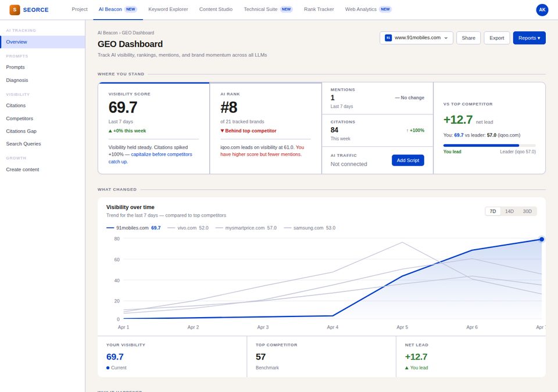
Task: Toggle the mysmartprice.com legend entry
Action: tap(246, 228)
